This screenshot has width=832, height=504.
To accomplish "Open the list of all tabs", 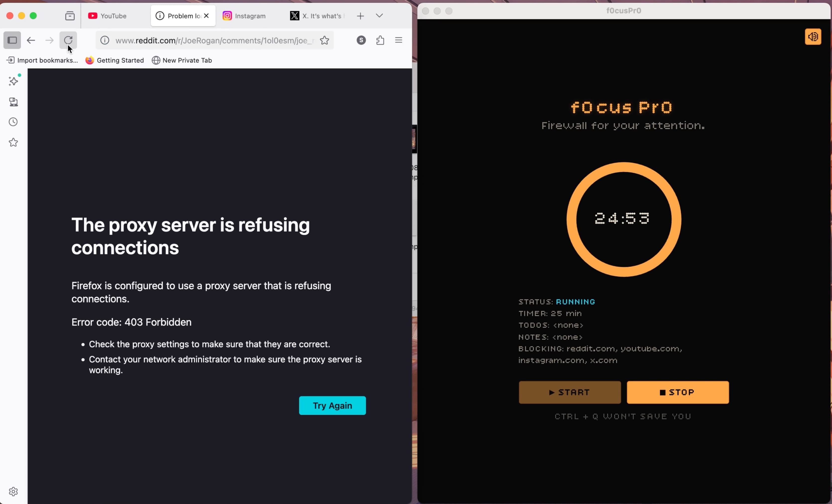I will click(x=379, y=15).
